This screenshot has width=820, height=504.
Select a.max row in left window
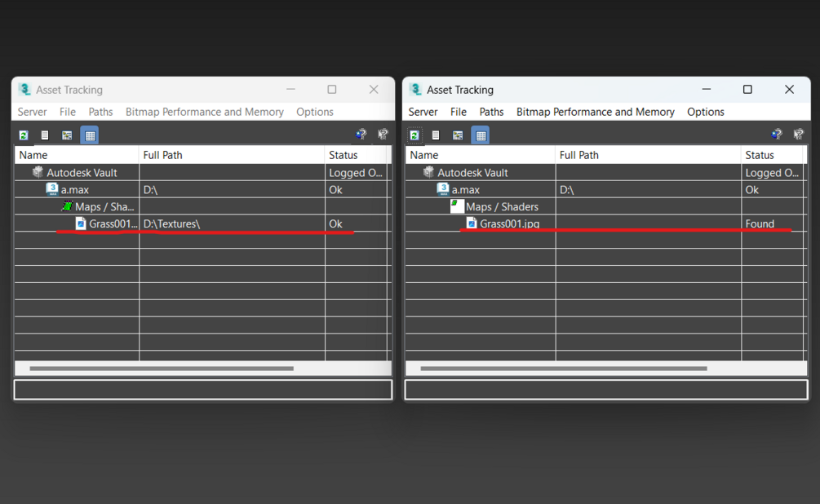coord(203,189)
